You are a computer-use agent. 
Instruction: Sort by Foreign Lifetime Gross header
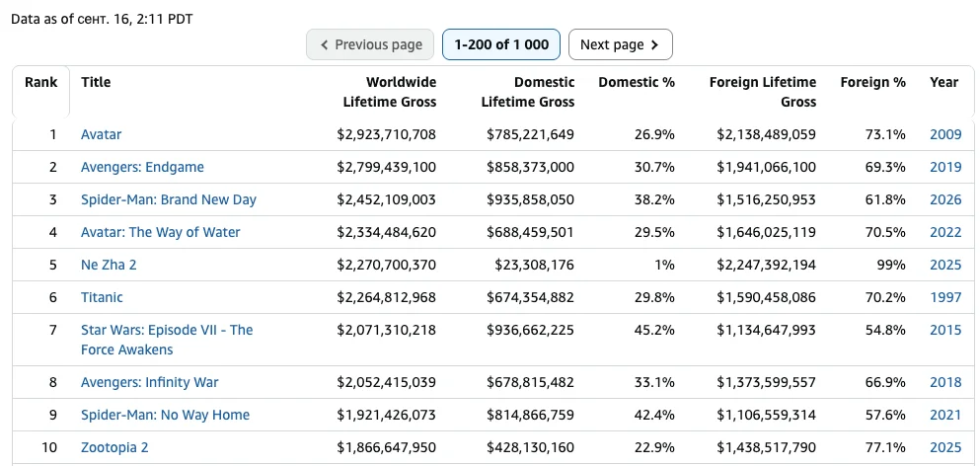(763, 92)
